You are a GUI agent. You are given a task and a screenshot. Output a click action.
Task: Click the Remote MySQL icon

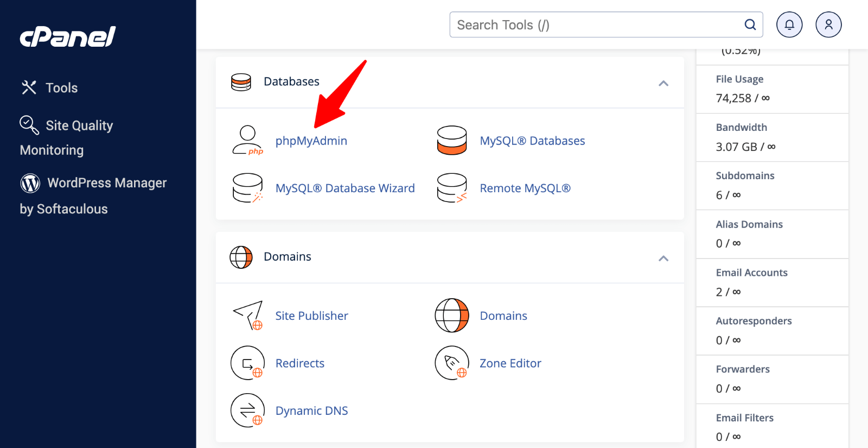[x=452, y=188]
